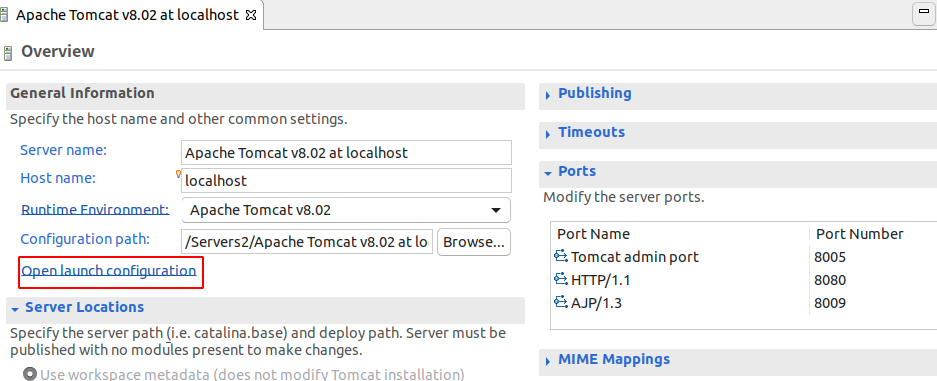This screenshot has height=381, width=937.
Task: Click the Host name label
Action: point(58,178)
